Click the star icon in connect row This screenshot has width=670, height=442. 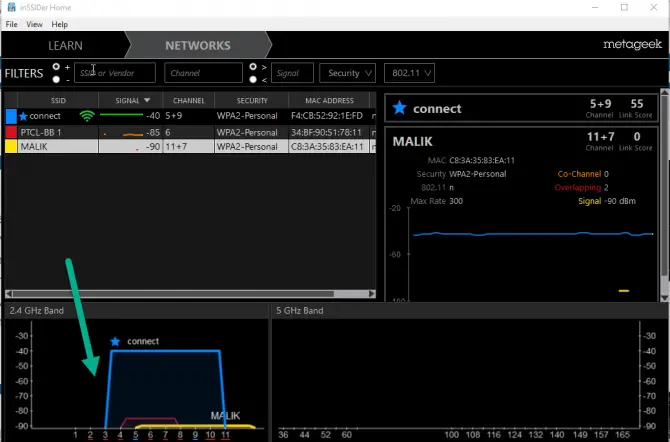(23, 116)
